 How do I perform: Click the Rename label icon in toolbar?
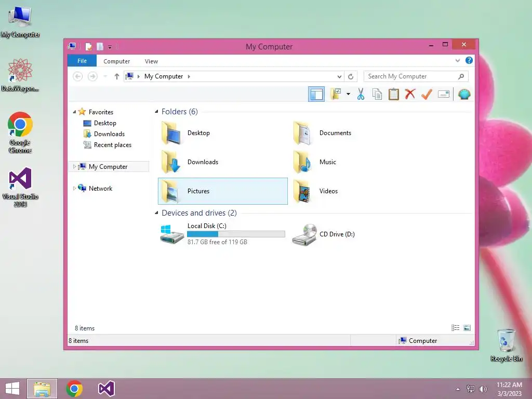click(444, 94)
